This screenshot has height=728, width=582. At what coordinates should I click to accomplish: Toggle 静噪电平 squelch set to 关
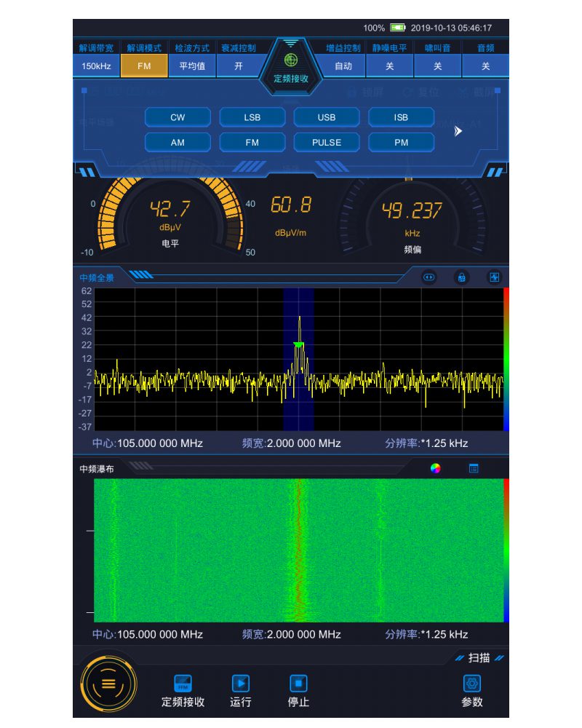(x=389, y=66)
